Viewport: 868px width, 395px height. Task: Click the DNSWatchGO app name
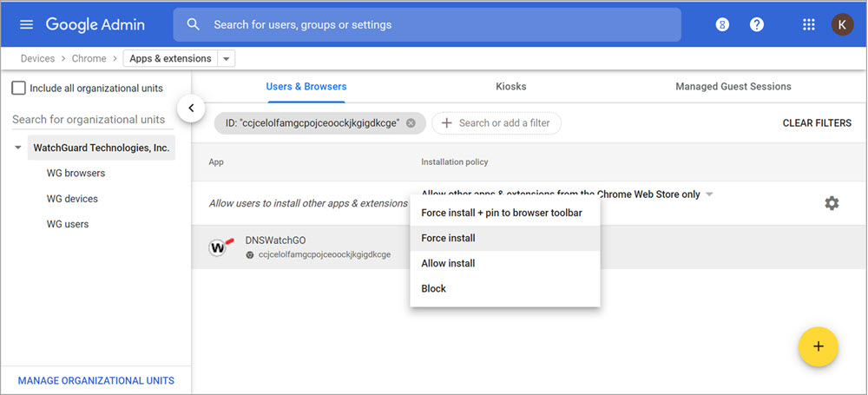pos(275,240)
